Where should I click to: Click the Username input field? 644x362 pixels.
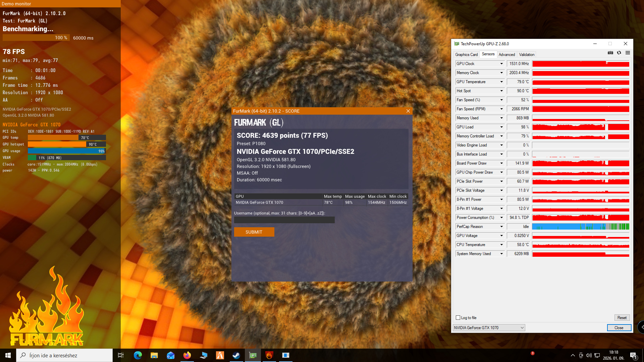[x=284, y=220]
